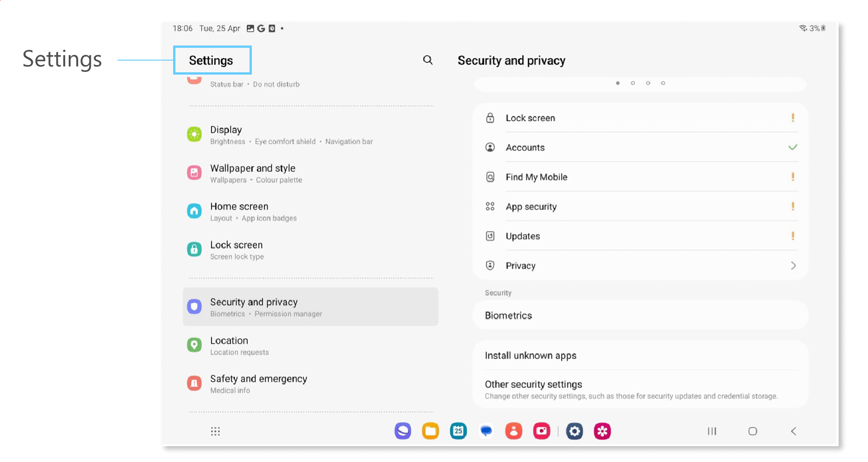Select the Home screen category
Screen dimensions: 868x462
coord(311,212)
